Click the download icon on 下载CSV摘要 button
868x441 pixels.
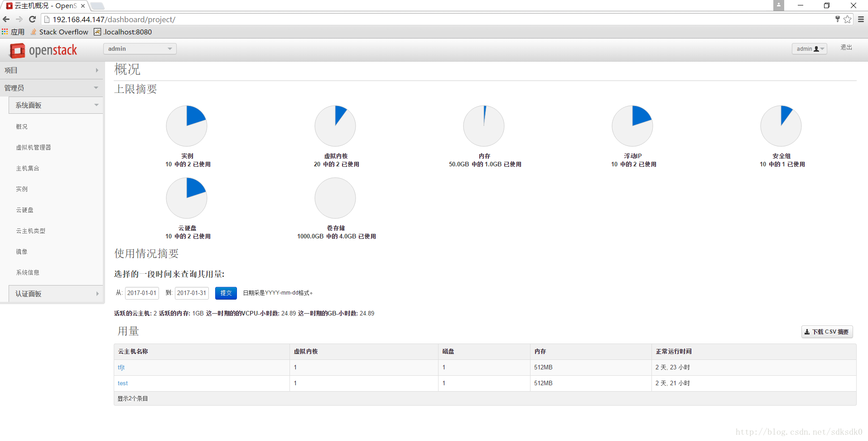[807, 332]
